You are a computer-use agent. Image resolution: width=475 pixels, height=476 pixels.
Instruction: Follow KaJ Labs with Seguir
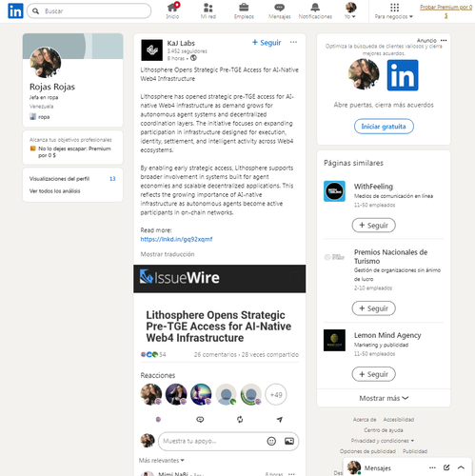[x=267, y=43]
